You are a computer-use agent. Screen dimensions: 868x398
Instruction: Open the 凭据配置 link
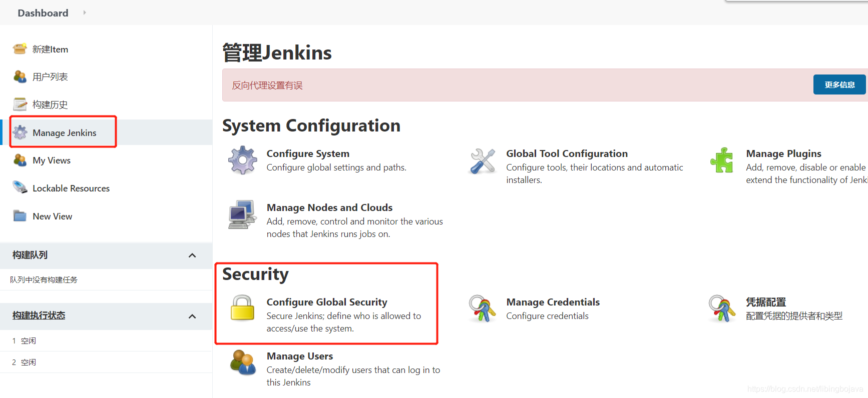point(766,302)
